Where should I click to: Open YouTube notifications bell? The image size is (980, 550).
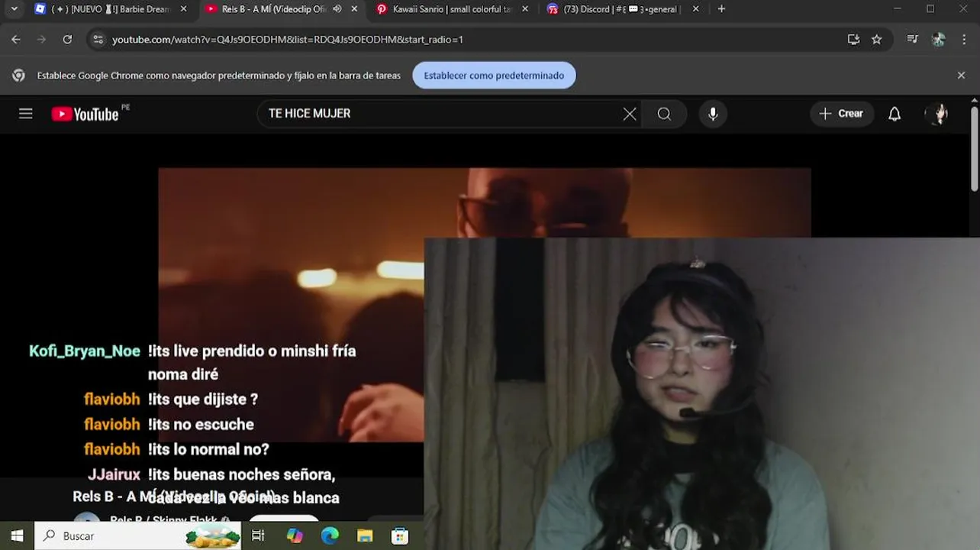point(895,114)
